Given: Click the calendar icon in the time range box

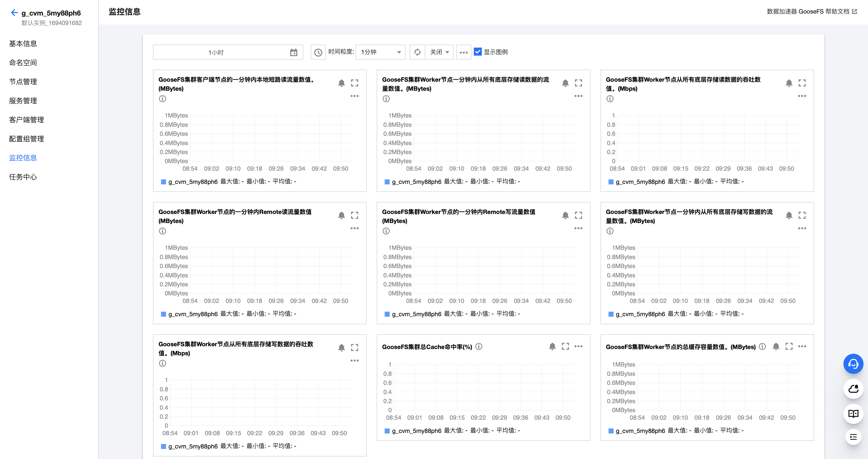Looking at the screenshot, I should 294,52.
